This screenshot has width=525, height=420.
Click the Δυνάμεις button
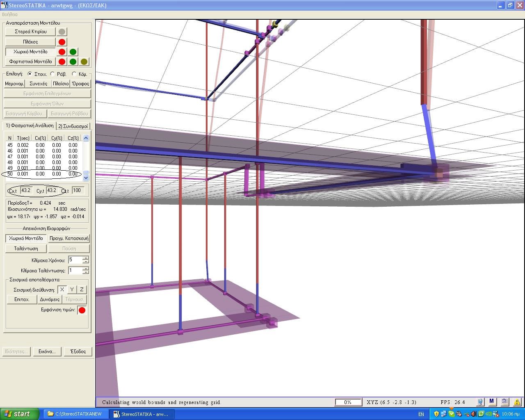[50, 299]
